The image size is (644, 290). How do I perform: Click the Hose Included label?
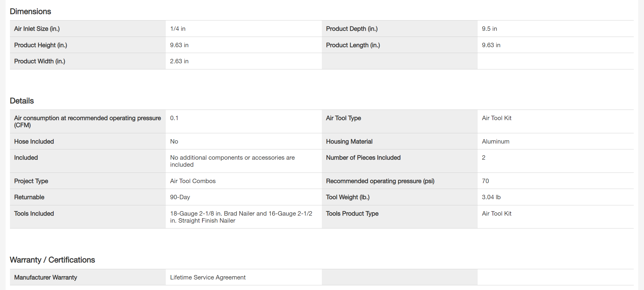point(34,141)
